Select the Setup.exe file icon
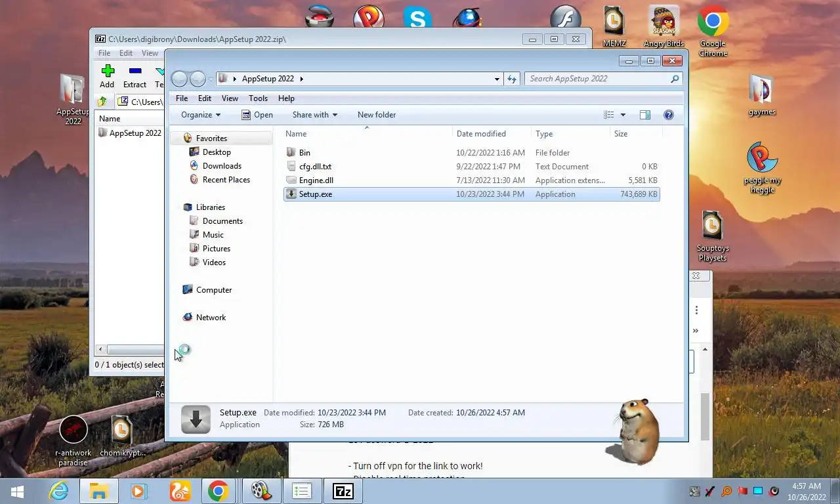The image size is (840, 504). pyautogui.click(x=291, y=194)
